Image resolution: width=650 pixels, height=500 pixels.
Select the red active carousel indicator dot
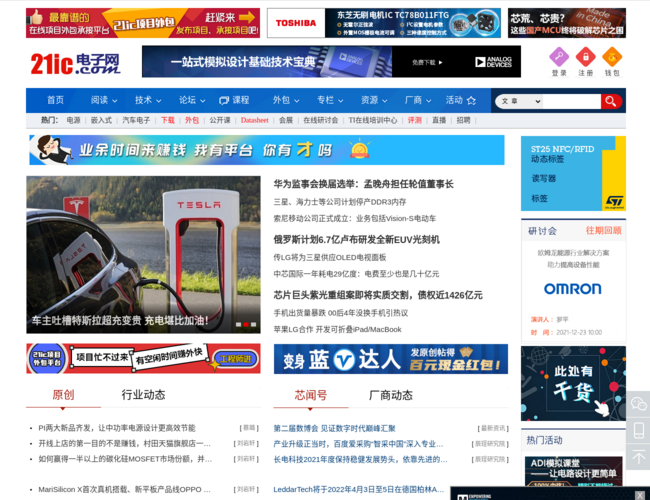(246, 325)
